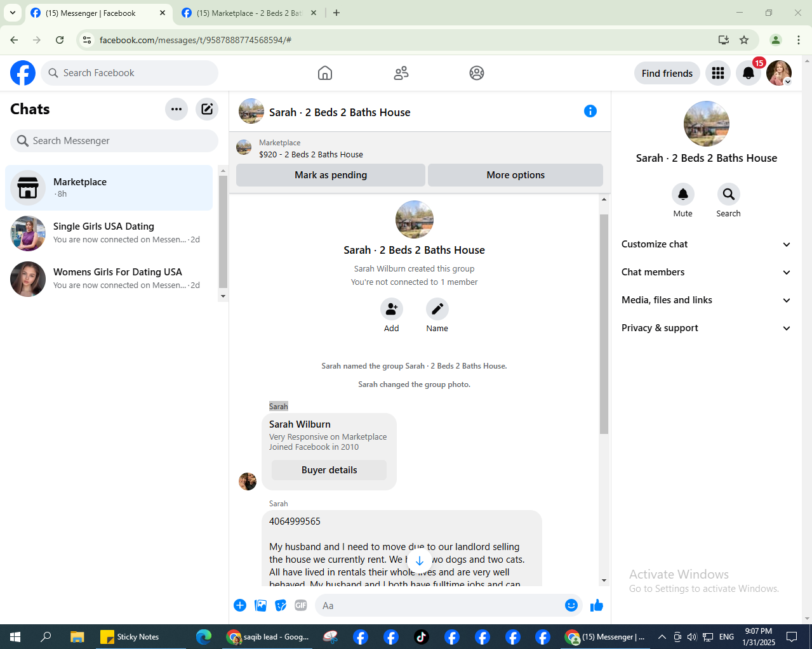Open the Chats options three-dot button

pyautogui.click(x=176, y=109)
